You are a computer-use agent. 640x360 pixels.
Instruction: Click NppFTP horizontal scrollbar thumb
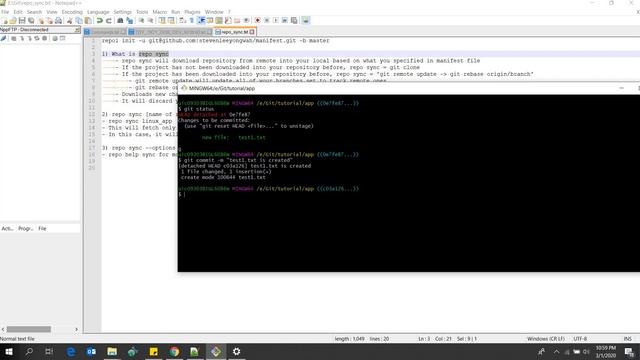29,329
